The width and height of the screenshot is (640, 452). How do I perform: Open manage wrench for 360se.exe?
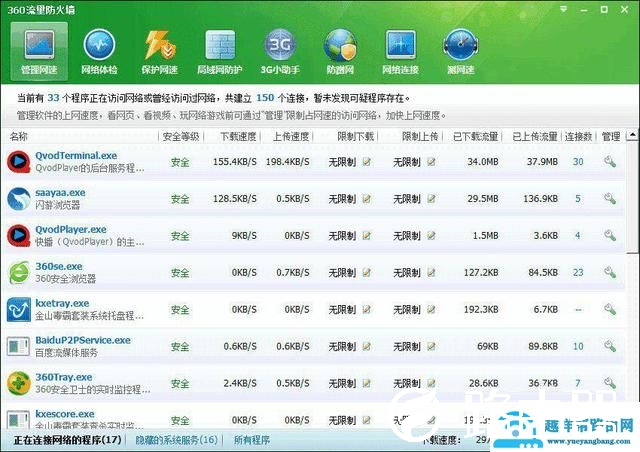[x=610, y=272]
